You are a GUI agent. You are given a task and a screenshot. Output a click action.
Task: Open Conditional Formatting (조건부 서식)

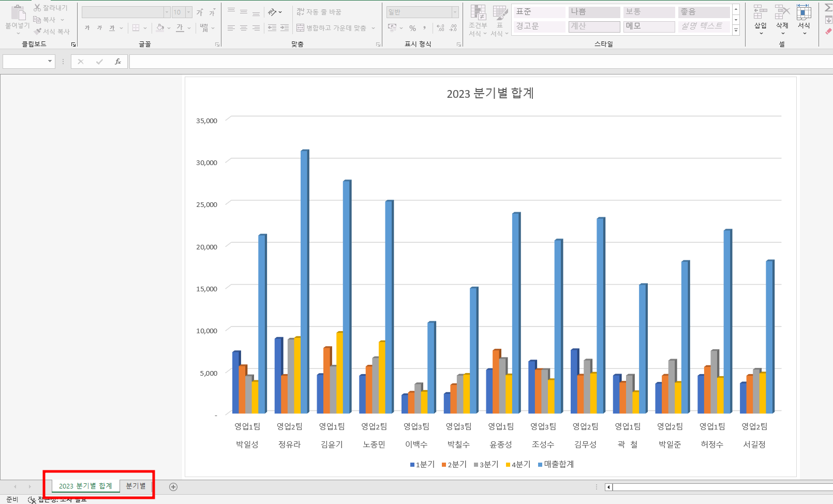(x=478, y=21)
